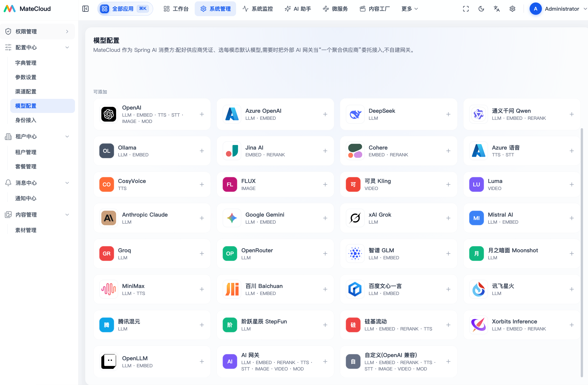Switch to the 系统监控 tab
588x385 pixels.
click(x=258, y=9)
